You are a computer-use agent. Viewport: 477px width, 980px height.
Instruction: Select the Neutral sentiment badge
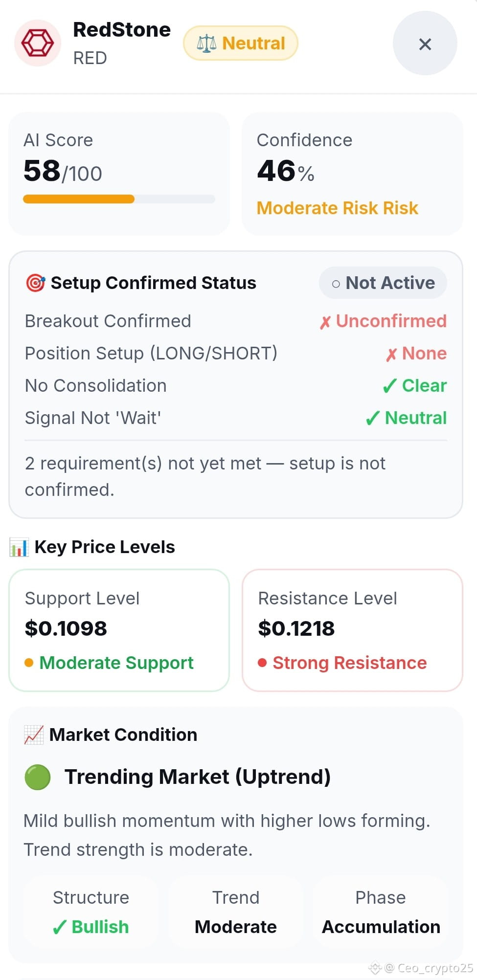click(241, 43)
